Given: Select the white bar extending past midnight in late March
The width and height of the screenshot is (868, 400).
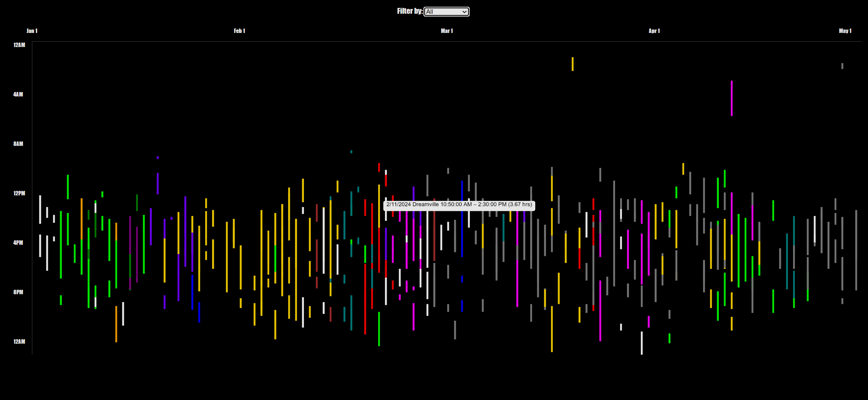Looking at the screenshot, I should click(x=641, y=343).
